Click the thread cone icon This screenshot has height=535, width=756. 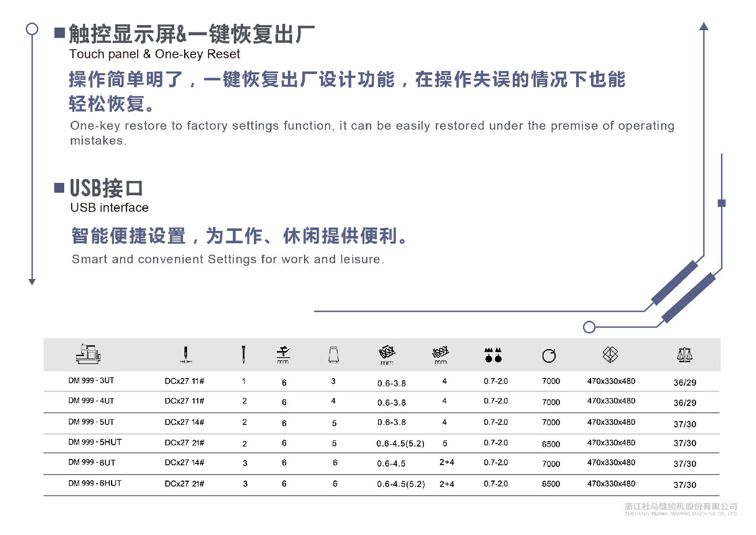[334, 354]
